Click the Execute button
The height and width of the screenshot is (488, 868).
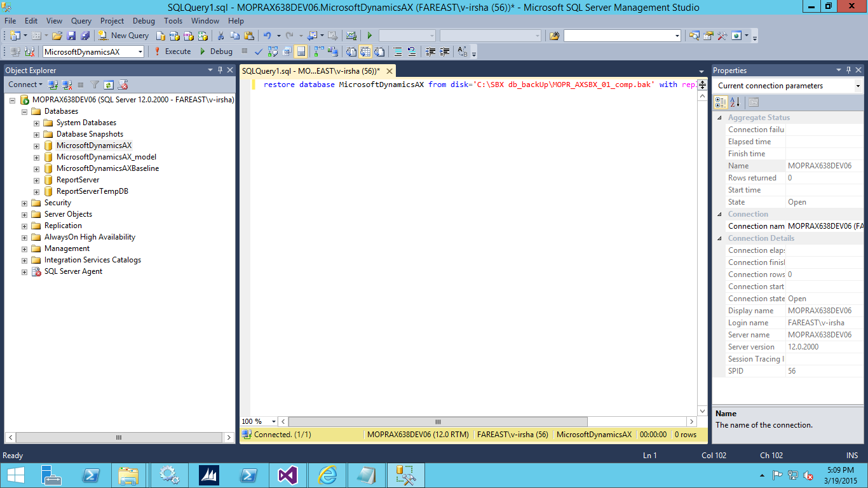(172, 51)
